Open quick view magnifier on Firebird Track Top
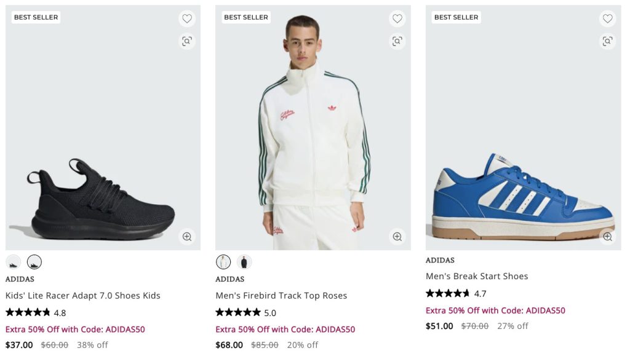This screenshot has width=630, height=364. click(397, 236)
